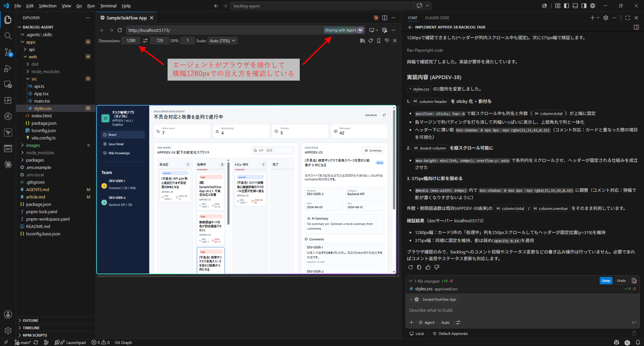Screen dimensions: 644x346
Task: Switch to the CHAT tab
Action: pos(412,18)
